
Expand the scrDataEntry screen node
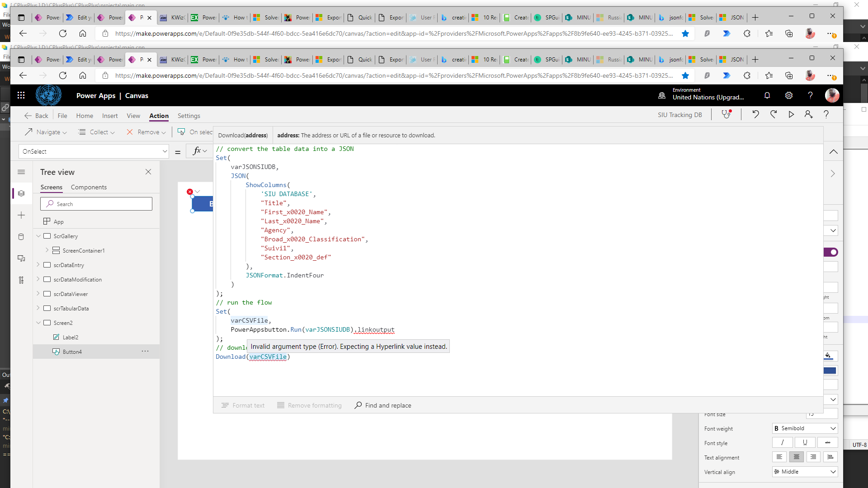[38, 265]
